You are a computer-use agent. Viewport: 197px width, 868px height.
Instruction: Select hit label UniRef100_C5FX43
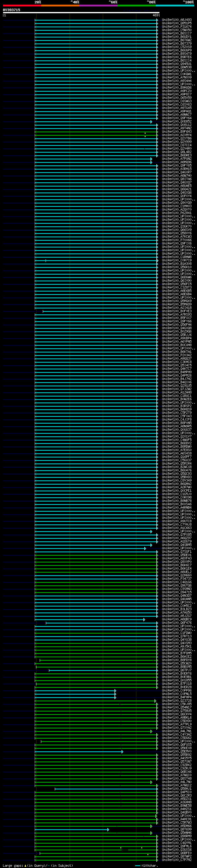point(177,416)
